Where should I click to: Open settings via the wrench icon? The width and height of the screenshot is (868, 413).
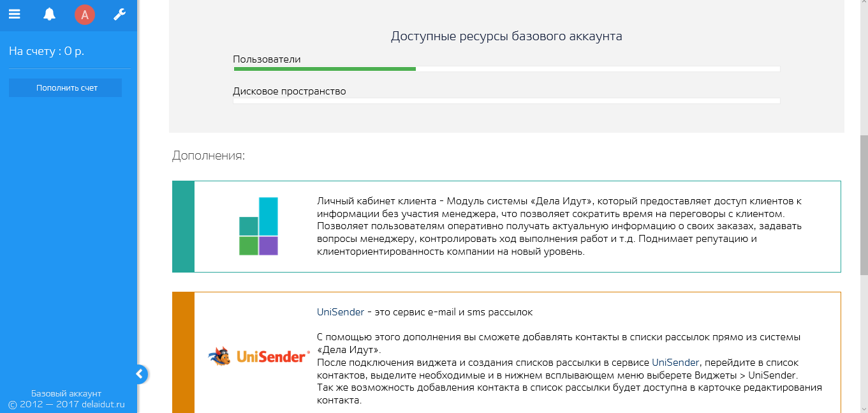point(119,13)
